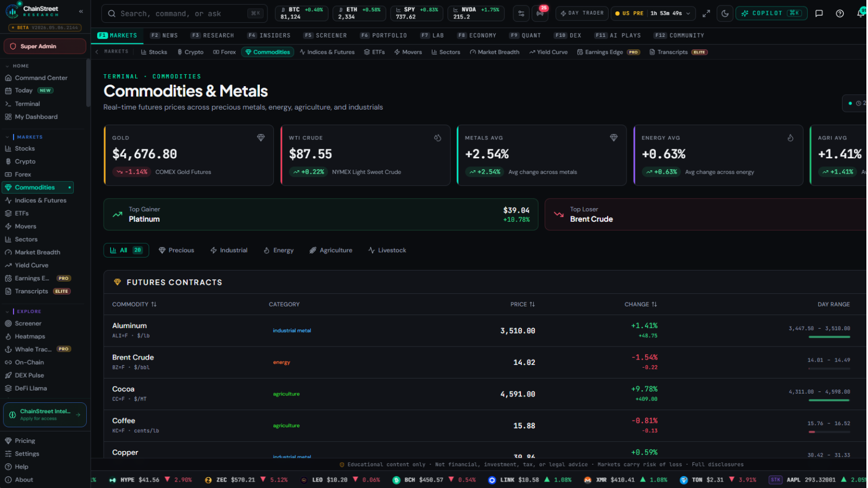Open live broadcast alerts with 25 badge

(x=540, y=14)
